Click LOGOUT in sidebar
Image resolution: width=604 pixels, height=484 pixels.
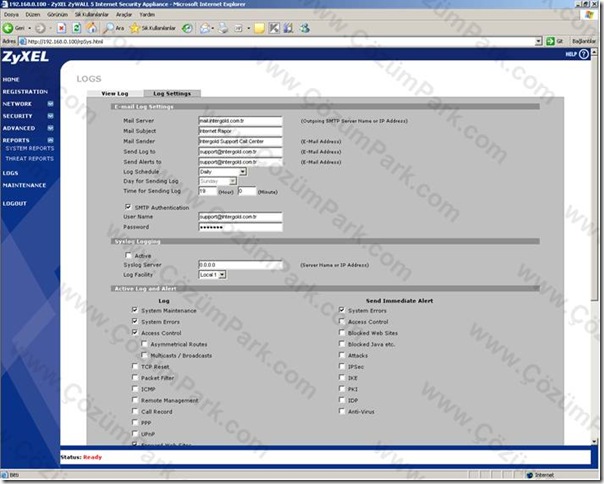15,203
